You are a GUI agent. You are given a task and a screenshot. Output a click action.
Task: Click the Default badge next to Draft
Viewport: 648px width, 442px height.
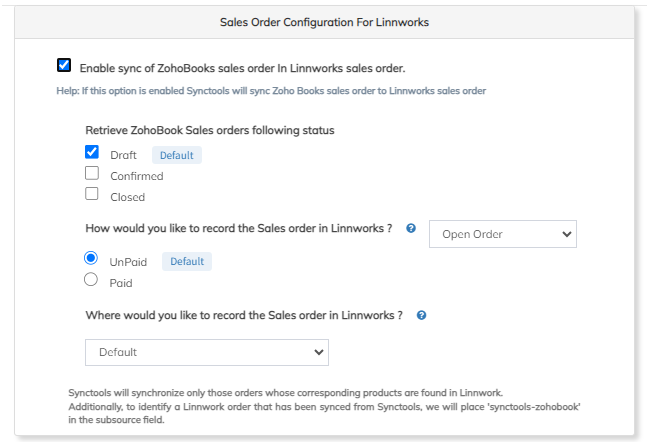point(177,155)
